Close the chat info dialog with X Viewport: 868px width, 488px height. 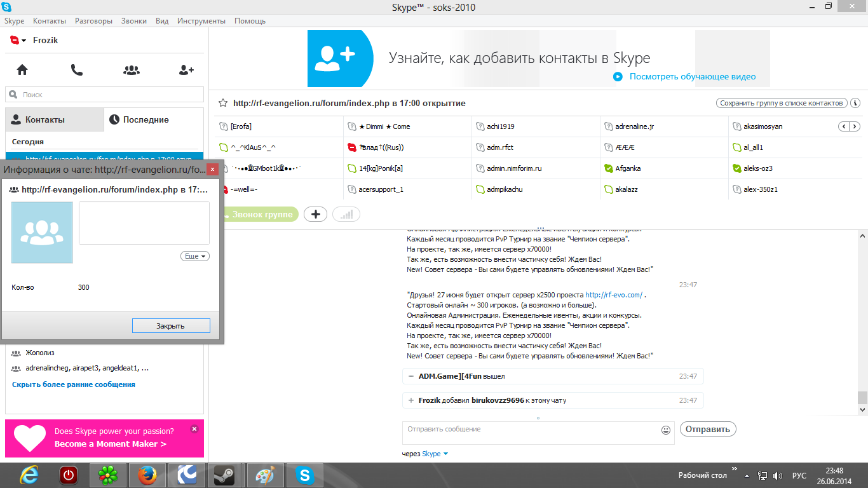point(212,170)
